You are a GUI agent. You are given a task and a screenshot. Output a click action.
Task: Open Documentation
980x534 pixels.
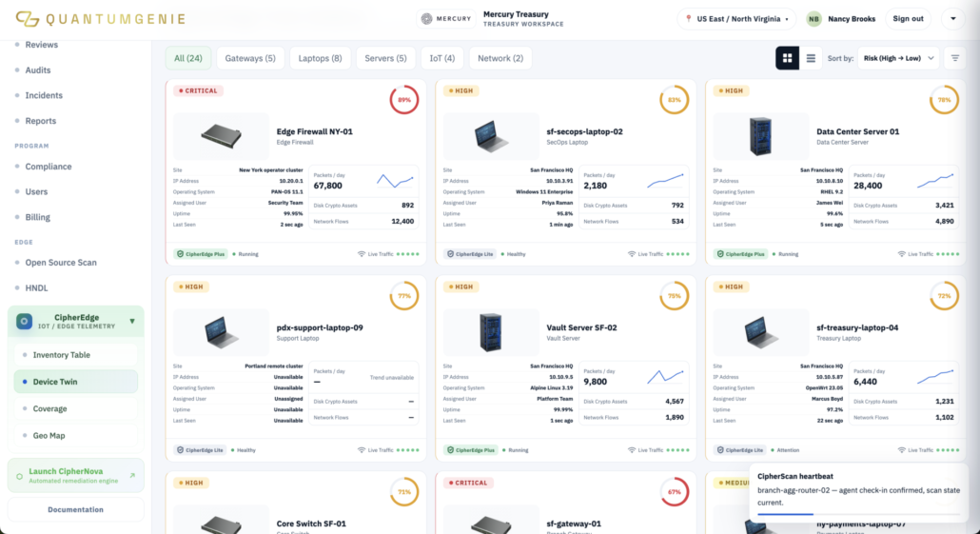[x=75, y=509]
